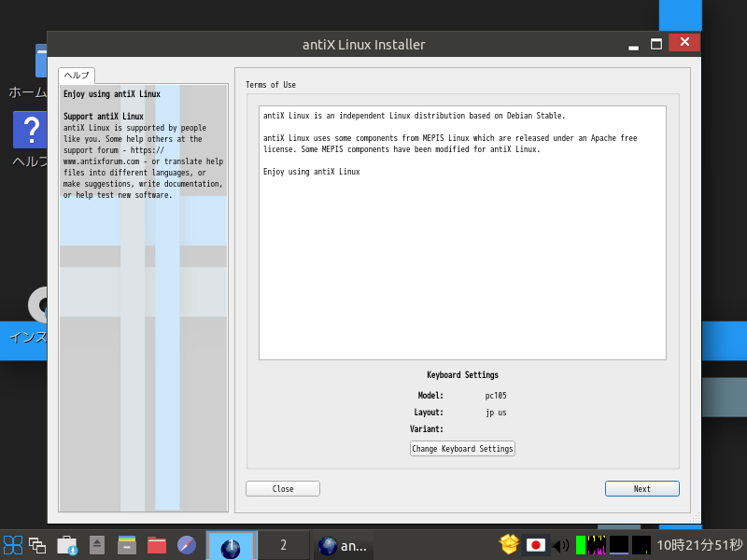Click the eject media taskbar icon
Image resolution: width=747 pixels, height=560 pixels.
[x=97, y=545]
